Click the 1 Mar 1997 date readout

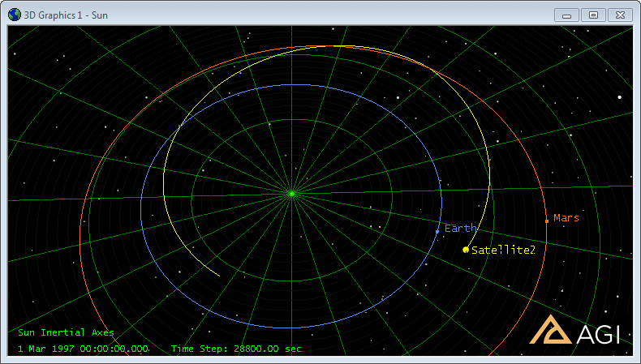point(83,349)
